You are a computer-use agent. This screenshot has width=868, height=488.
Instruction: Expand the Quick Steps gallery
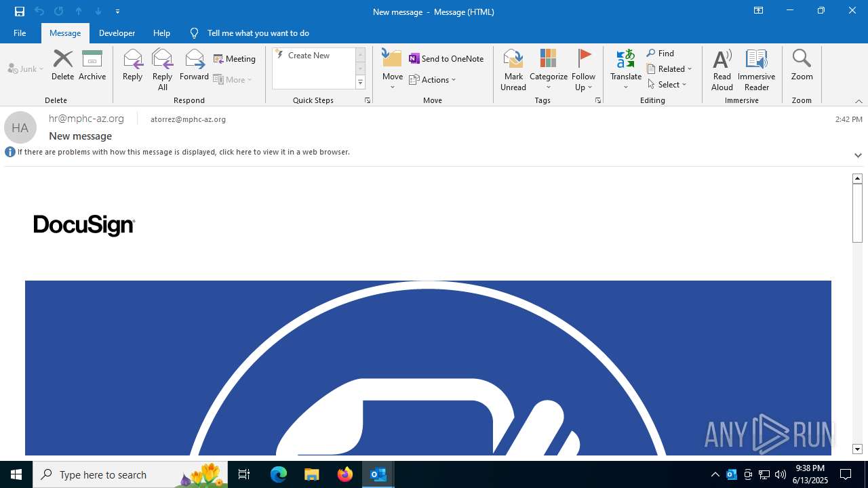[x=361, y=83]
